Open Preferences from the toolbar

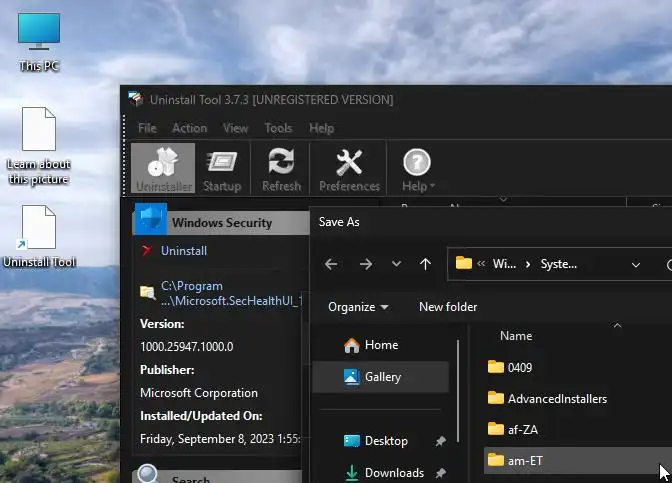click(349, 168)
